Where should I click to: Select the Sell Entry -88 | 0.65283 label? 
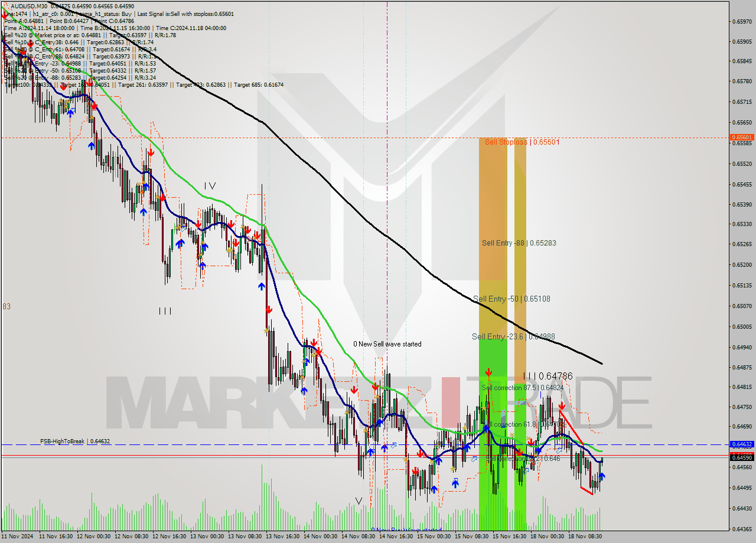pos(519,243)
